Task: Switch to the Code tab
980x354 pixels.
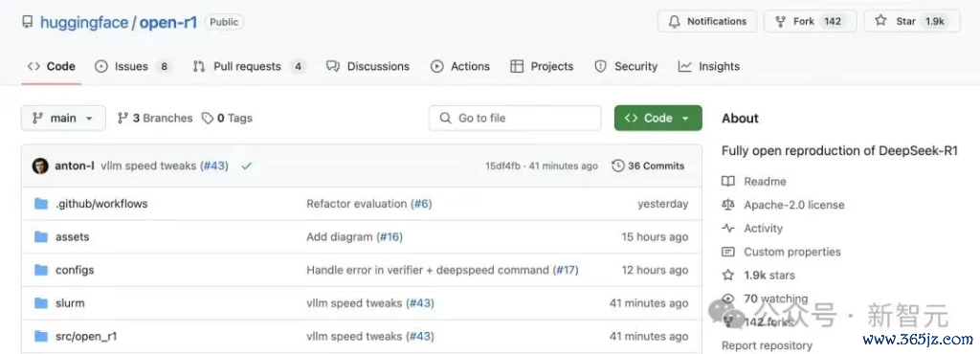Action: pos(52,66)
